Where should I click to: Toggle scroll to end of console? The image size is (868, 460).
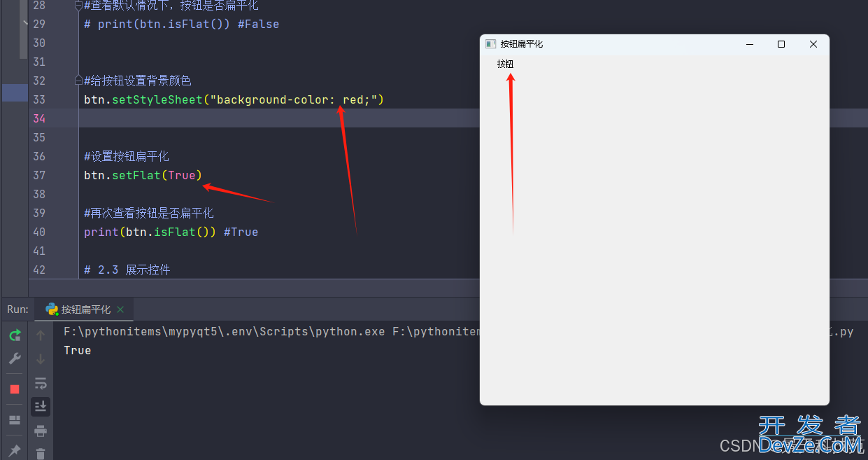41,406
